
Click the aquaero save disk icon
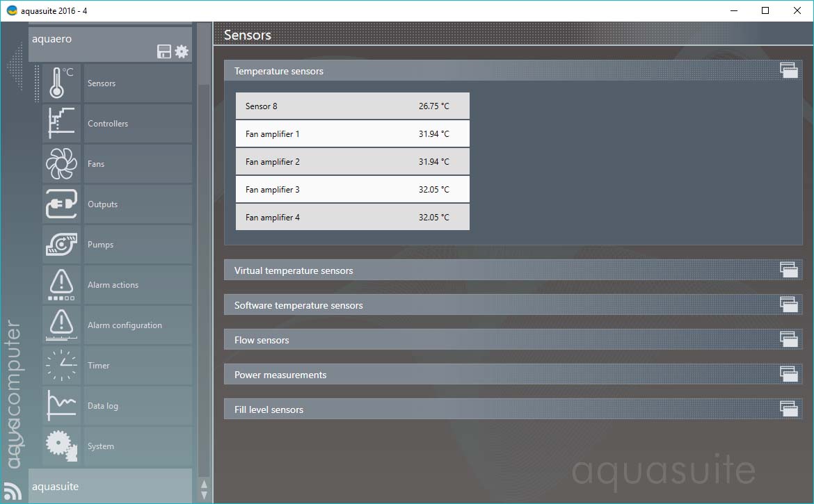point(164,51)
